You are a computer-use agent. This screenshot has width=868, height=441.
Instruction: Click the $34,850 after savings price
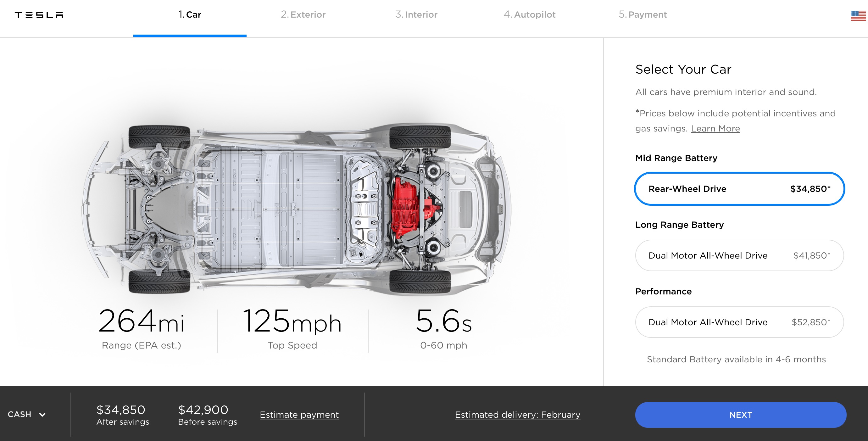tap(121, 410)
